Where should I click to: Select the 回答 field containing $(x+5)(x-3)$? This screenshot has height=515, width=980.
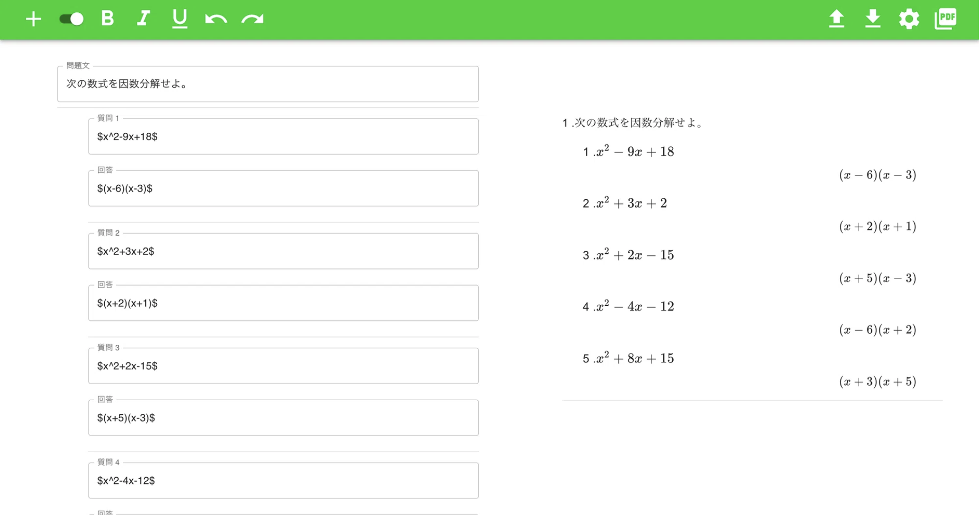(284, 417)
